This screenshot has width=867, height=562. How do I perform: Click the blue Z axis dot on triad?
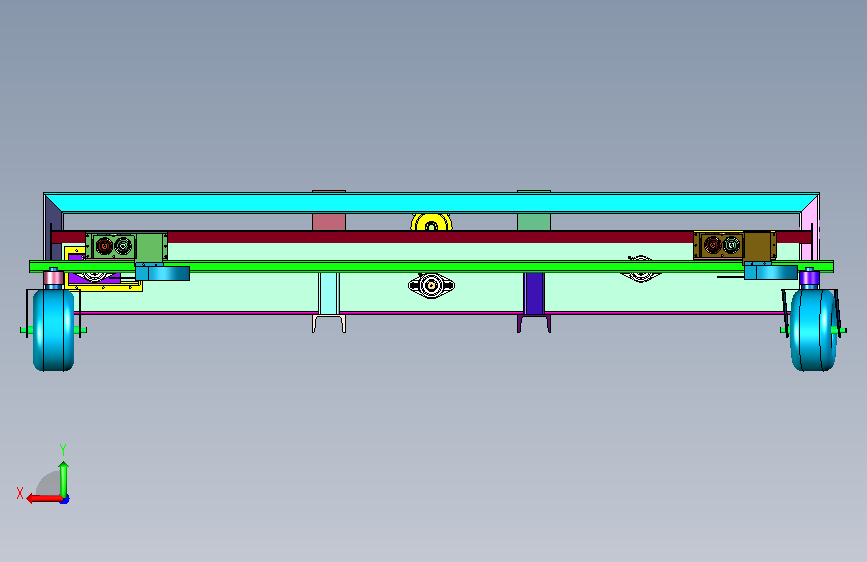(65, 500)
